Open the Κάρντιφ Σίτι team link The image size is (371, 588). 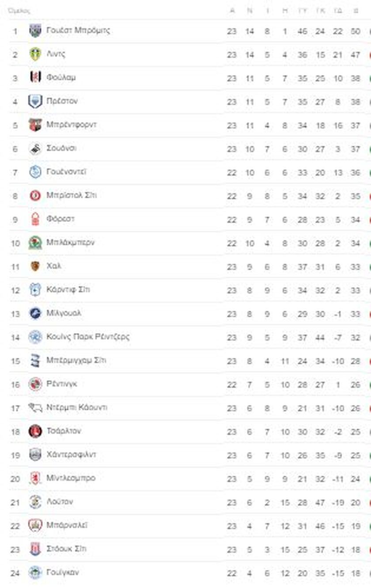[68, 289]
